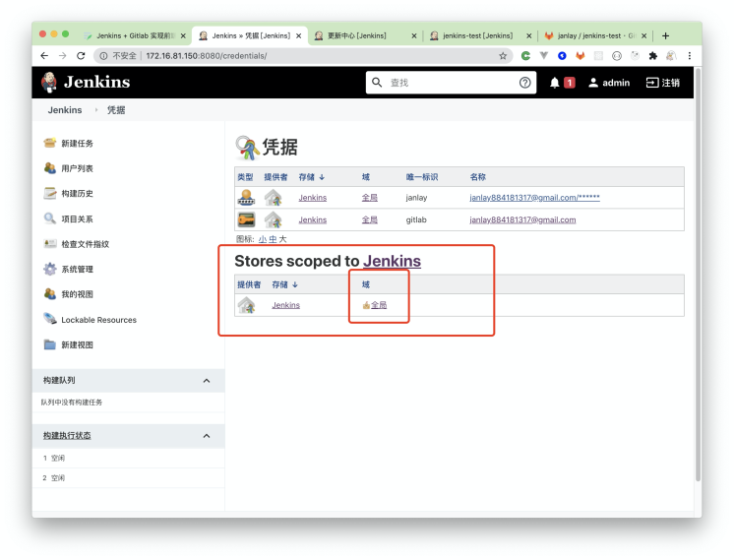Open 新建视图 in the sidebar
734x560 pixels.
click(78, 344)
